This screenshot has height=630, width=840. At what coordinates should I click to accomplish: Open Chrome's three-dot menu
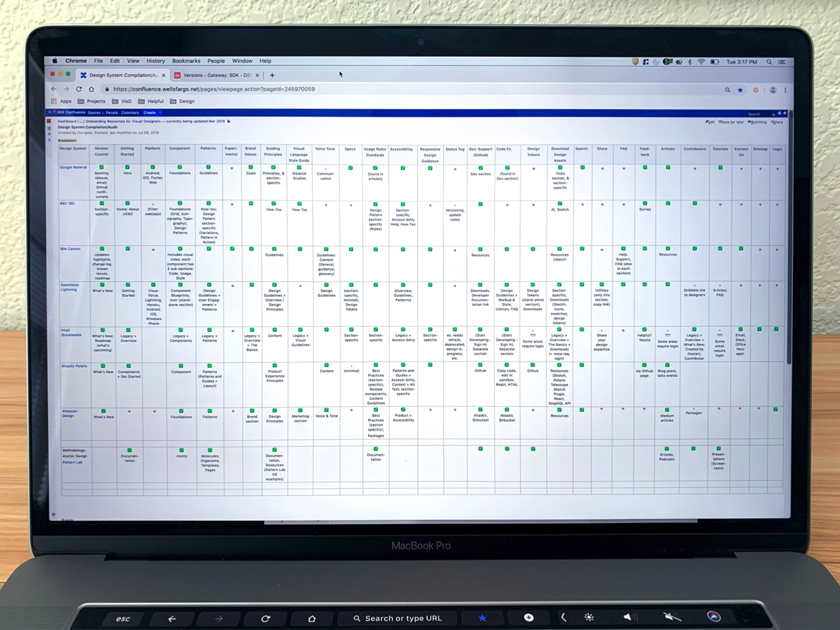[x=785, y=90]
